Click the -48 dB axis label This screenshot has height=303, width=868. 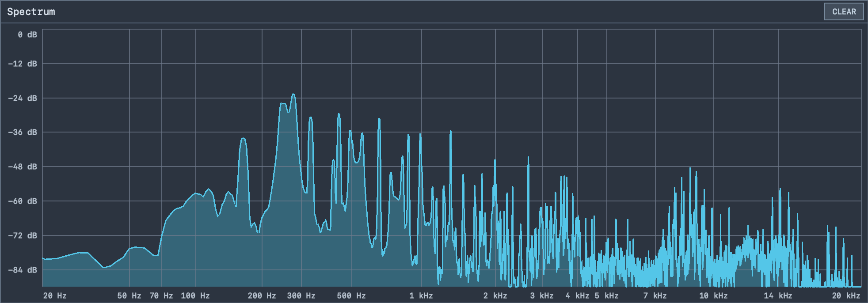(x=23, y=167)
